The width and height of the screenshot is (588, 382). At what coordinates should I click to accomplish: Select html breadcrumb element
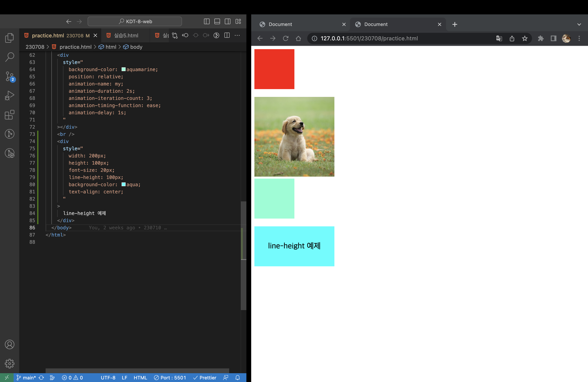click(x=107, y=47)
